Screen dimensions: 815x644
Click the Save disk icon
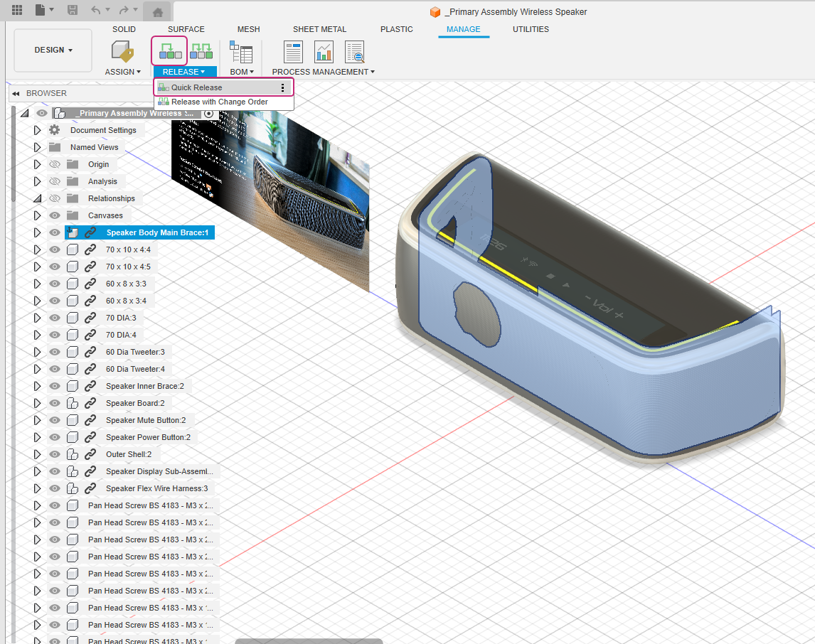click(x=73, y=9)
